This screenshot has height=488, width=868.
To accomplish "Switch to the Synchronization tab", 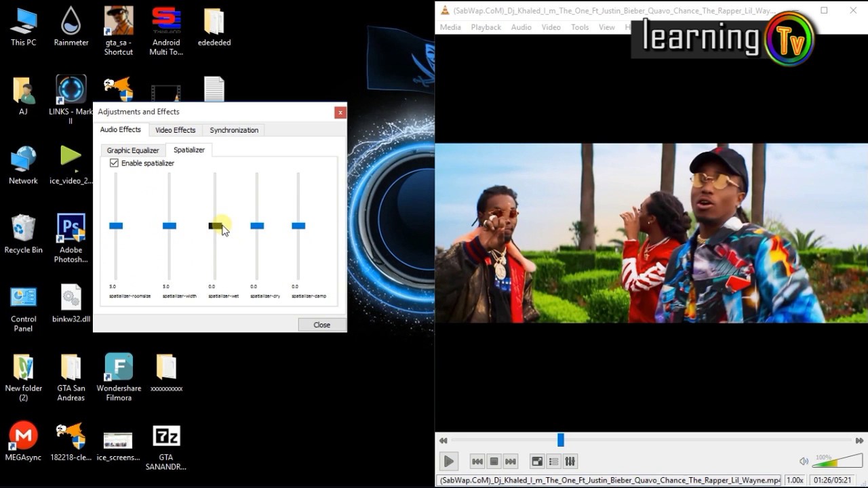I will pos(234,130).
